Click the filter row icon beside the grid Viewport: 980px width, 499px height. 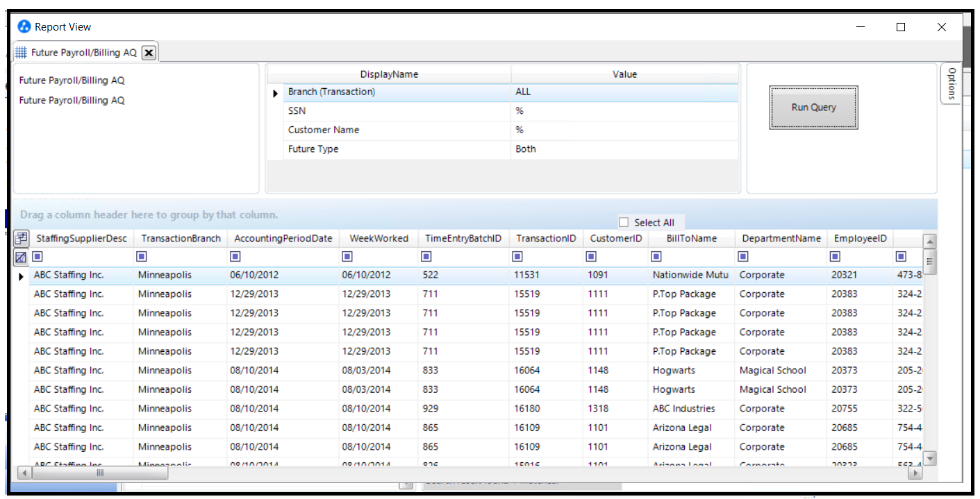21,257
